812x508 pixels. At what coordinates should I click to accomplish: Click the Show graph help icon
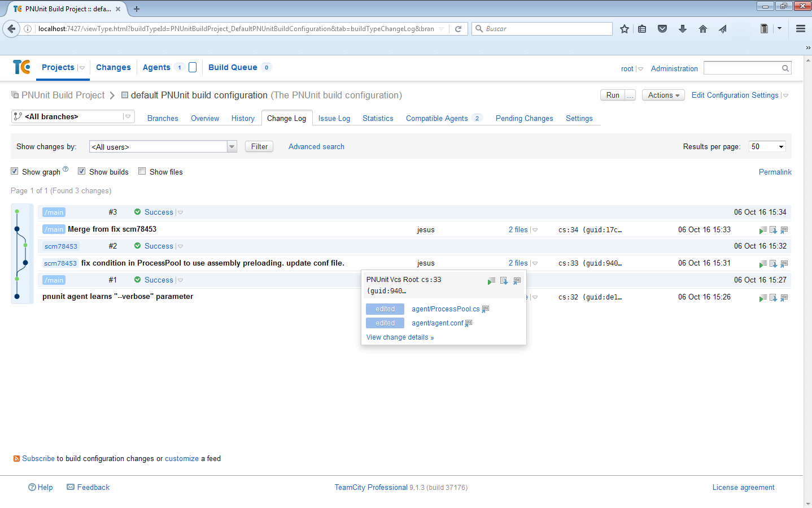coord(66,169)
